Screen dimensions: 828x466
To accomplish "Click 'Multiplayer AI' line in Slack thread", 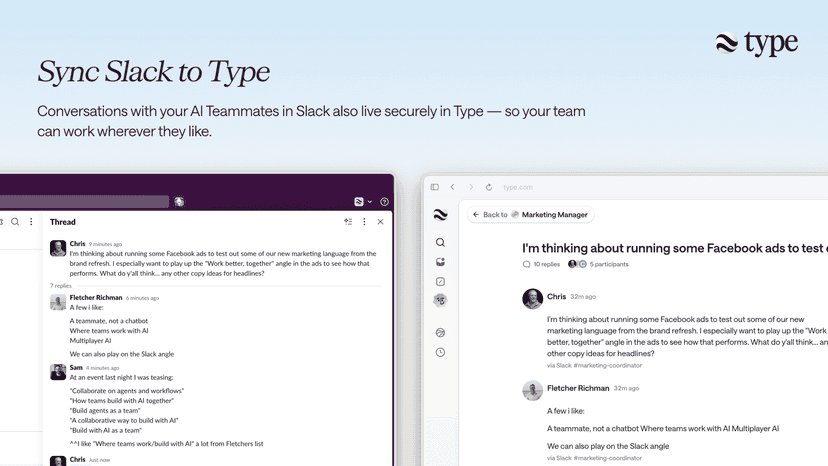I will pos(90,341).
